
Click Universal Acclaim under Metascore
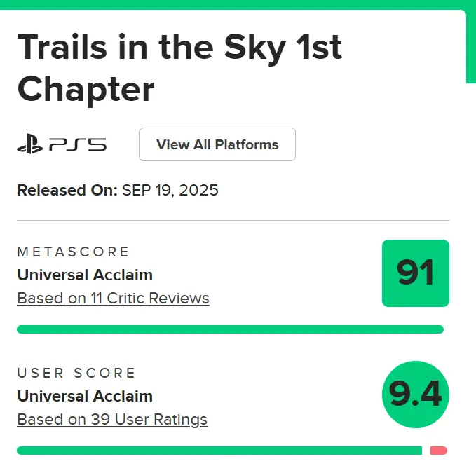point(85,275)
